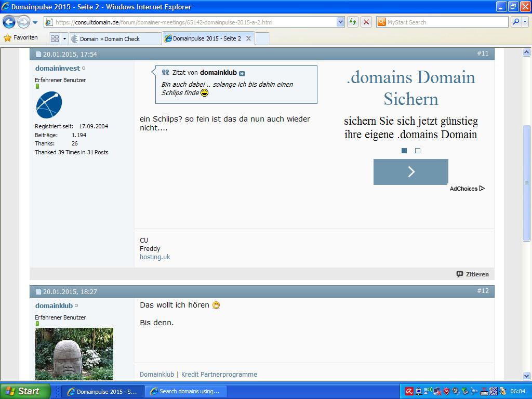Click the AdChoices triangle icon
532x399 pixels.
point(482,189)
